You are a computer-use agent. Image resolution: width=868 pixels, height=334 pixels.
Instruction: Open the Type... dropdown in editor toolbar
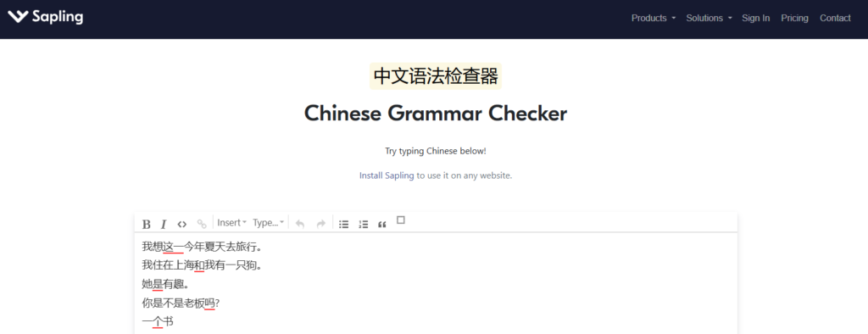(x=268, y=223)
